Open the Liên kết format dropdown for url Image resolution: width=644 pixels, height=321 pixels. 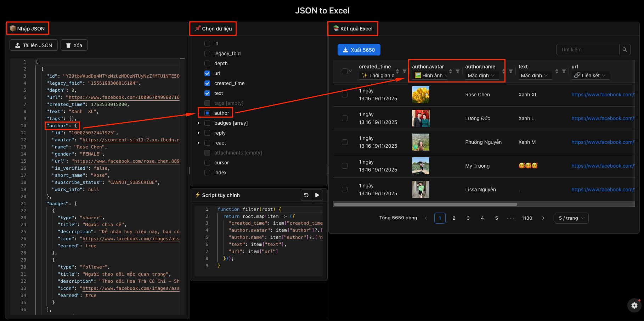pyautogui.click(x=590, y=75)
